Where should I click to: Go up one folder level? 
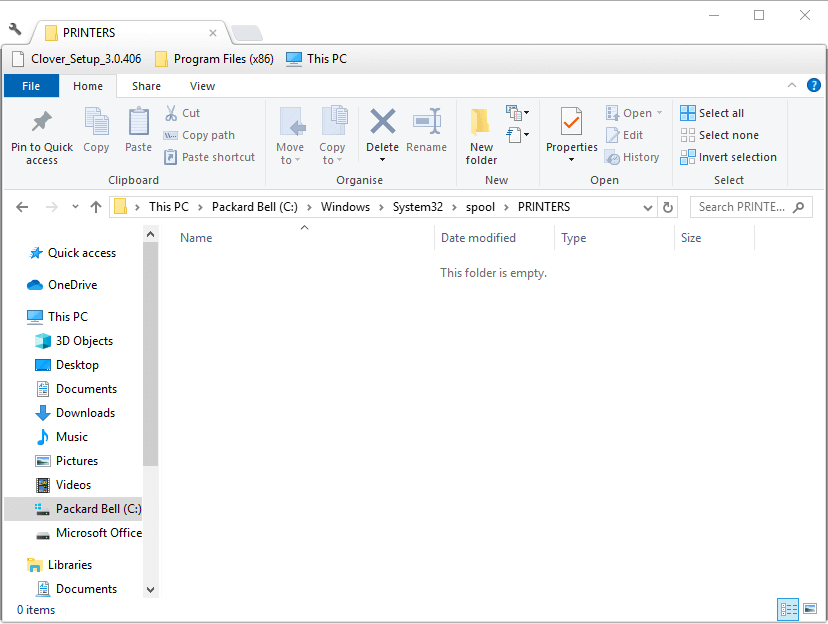(x=96, y=207)
